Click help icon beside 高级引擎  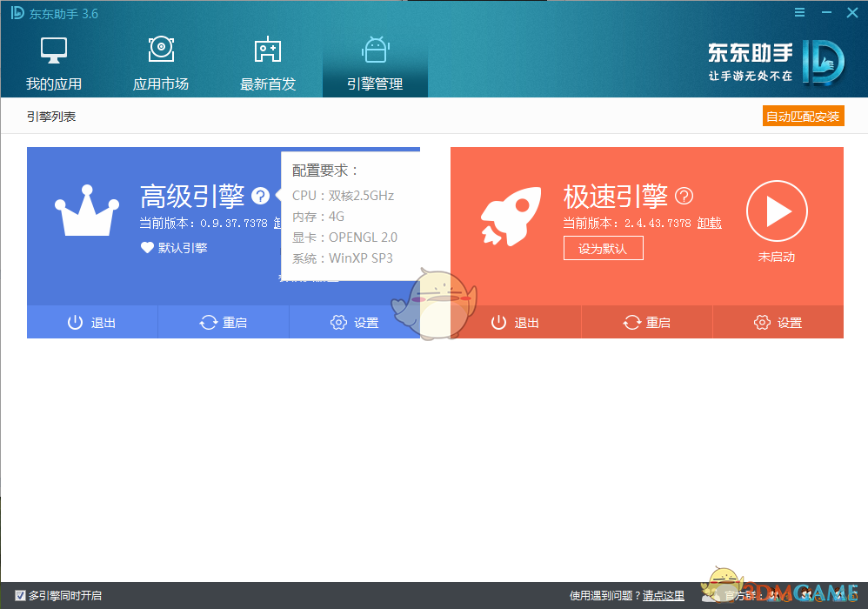pos(260,196)
